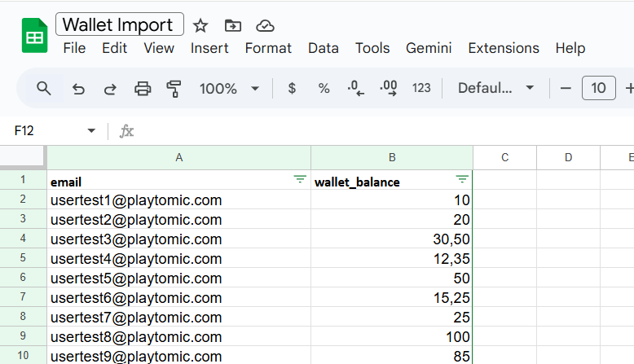Select cell usertest1@playtomic.com
The image size is (634, 364).
(x=178, y=200)
